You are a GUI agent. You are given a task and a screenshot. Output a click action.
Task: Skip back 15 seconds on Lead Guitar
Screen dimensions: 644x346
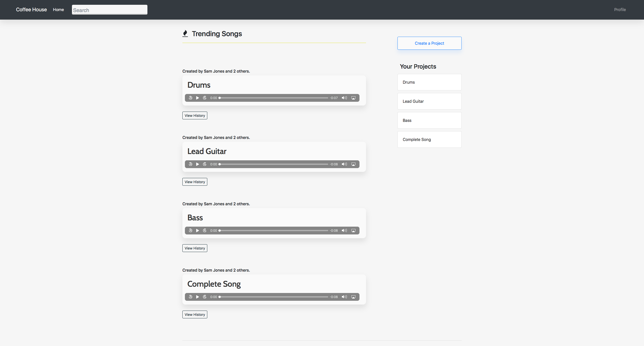[190, 164]
